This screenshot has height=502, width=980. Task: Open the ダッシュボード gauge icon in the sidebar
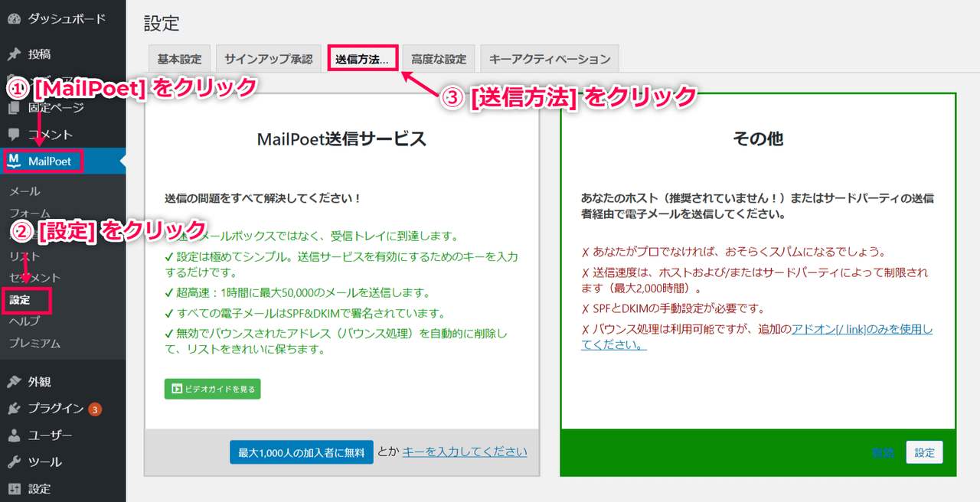coord(14,19)
